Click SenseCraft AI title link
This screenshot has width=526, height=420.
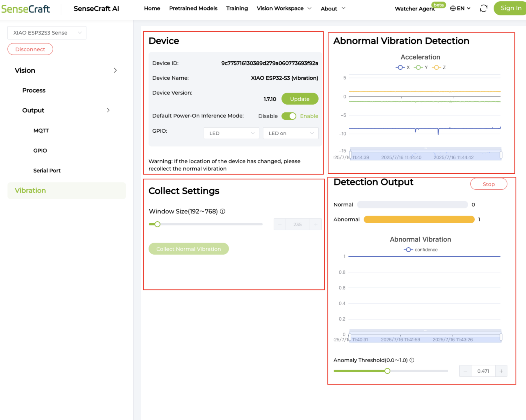point(96,8)
